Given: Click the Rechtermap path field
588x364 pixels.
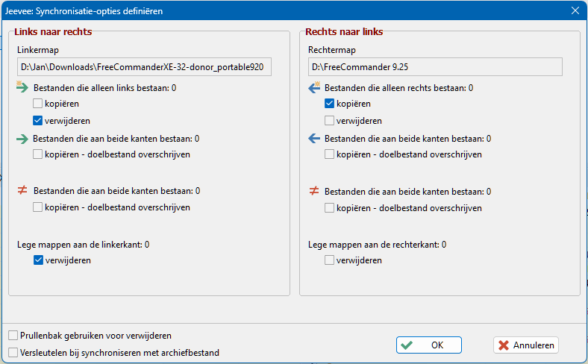Looking at the screenshot, I should coord(435,66).
